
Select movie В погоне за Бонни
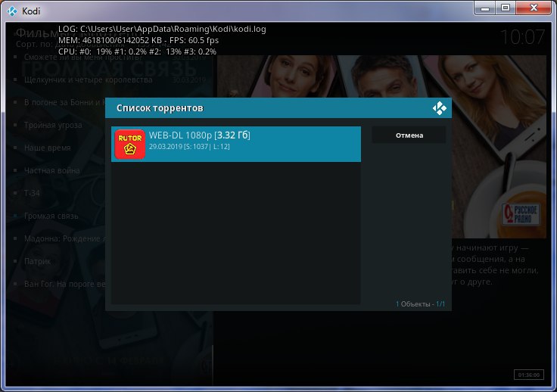click(64, 102)
